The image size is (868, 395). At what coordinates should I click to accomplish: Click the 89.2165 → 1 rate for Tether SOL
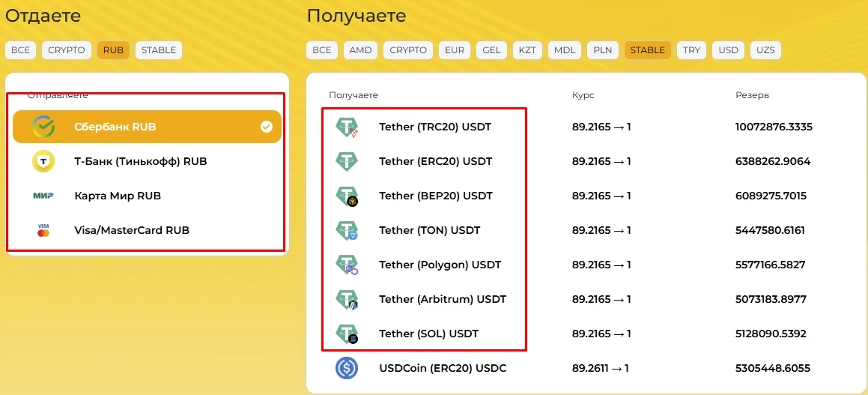601,334
